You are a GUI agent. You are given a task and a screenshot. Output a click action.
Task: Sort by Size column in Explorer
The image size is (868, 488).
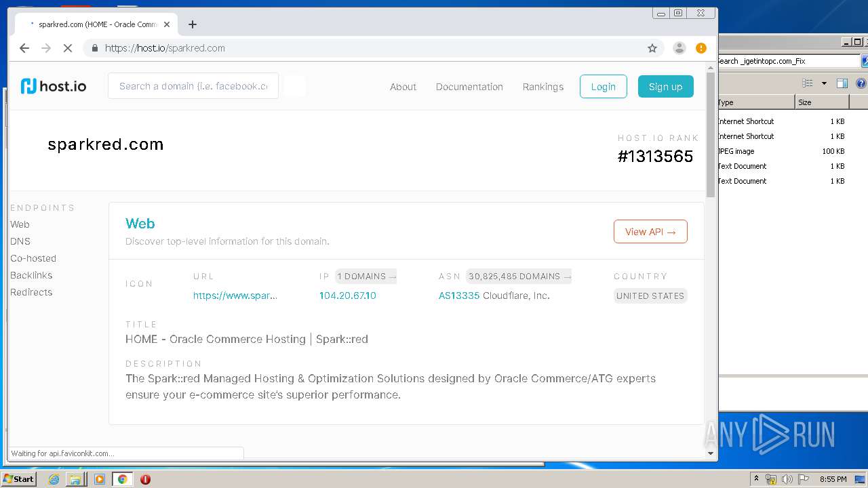click(x=822, y=102)
